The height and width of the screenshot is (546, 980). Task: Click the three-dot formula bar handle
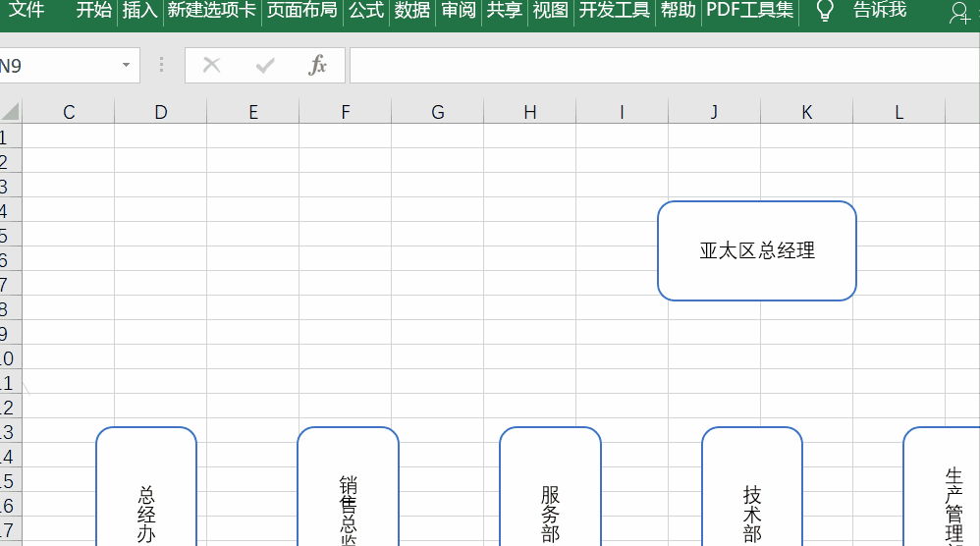coord(161,65)
